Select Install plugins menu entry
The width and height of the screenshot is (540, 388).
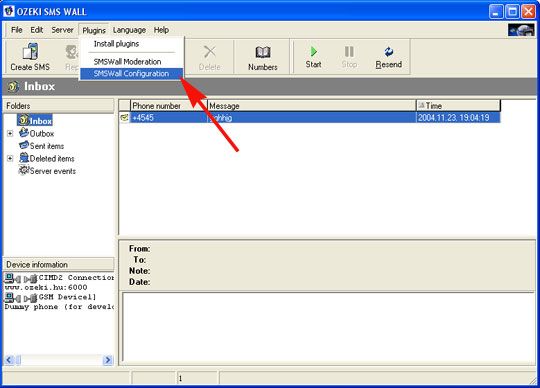pyautogui.click(x=116, y=44)
